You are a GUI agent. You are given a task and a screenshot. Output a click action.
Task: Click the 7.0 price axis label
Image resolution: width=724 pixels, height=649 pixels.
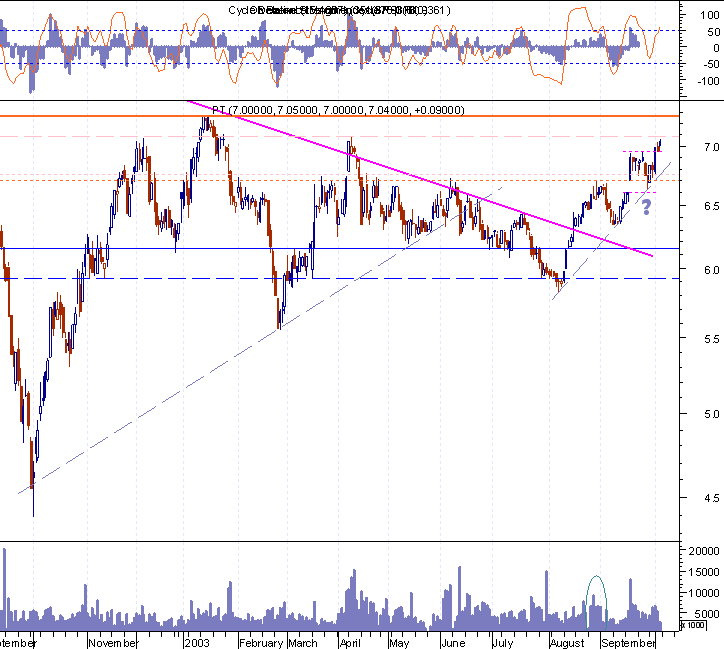(x=712, y=147)
